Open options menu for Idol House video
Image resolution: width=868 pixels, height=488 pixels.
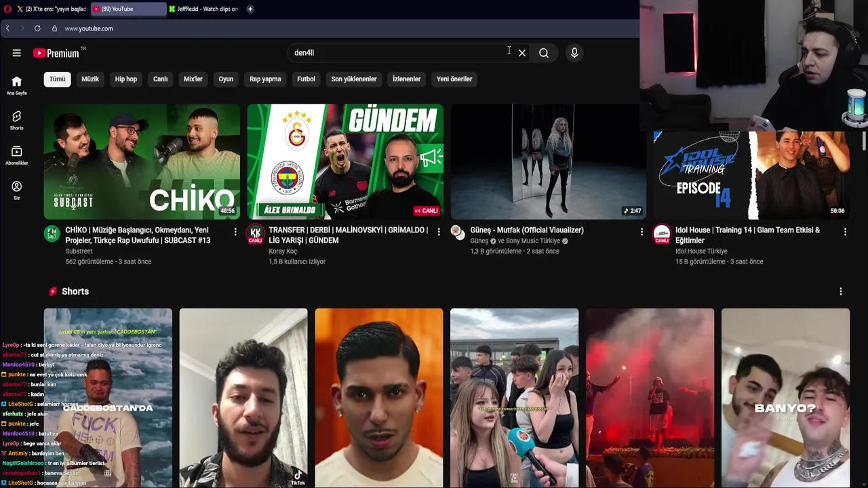click(845, 232)
